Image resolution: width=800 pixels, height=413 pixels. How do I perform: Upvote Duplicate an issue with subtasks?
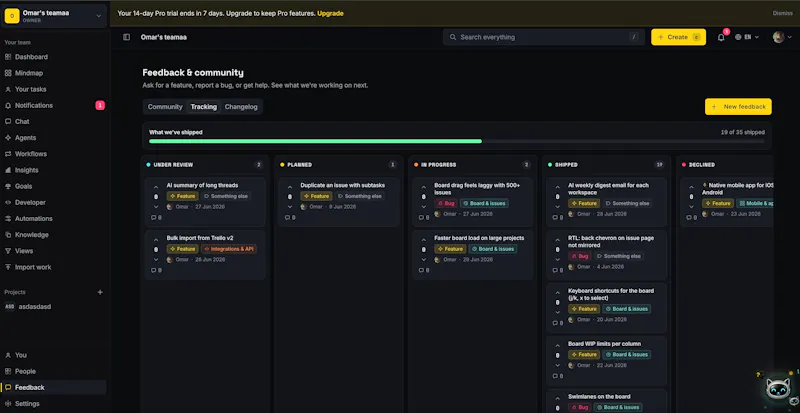coord(290,187)
